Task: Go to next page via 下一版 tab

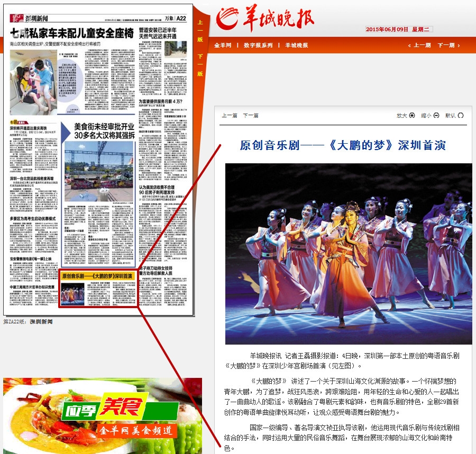Action: 200,64
